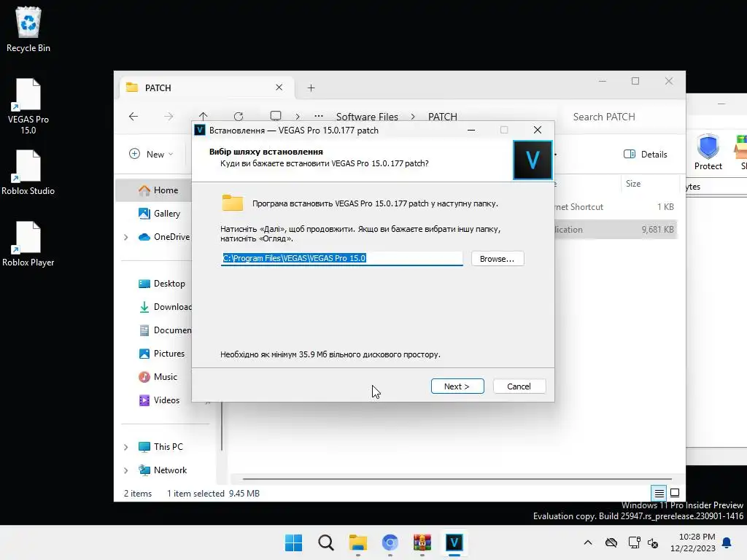Select the Roblox Studio desktop shortcut
The width and height of the screenshot is (747, 560).
[x=28, y=172]
